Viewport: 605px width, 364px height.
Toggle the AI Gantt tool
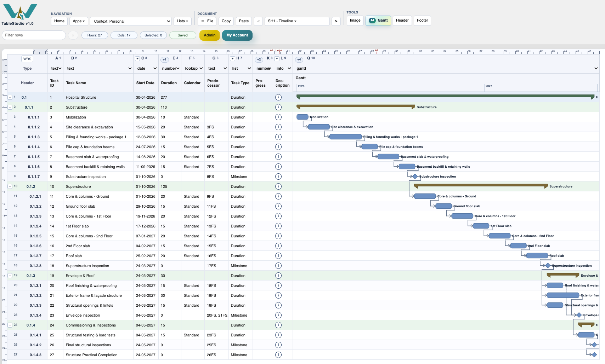pos(378,21)
